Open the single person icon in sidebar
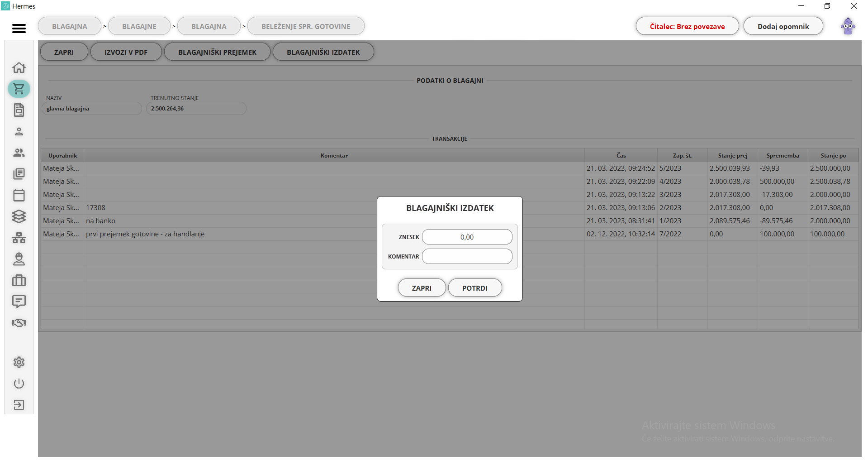Screen dimensions: 868x465 tap(19, 131)
